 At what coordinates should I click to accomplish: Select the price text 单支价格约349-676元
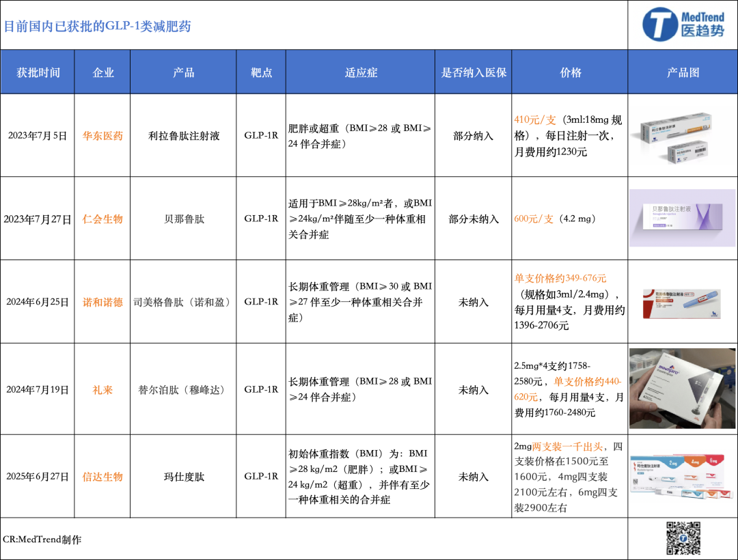tap(560, 279)
